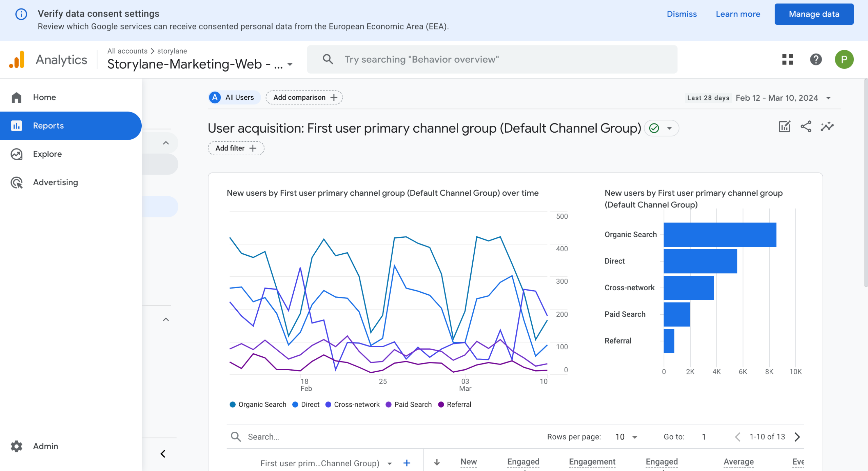Open the Storylane-Marketing-Web property dropdown
This screenshot has height=471, width=868.
pyautogui.click(x=200, y=64)
